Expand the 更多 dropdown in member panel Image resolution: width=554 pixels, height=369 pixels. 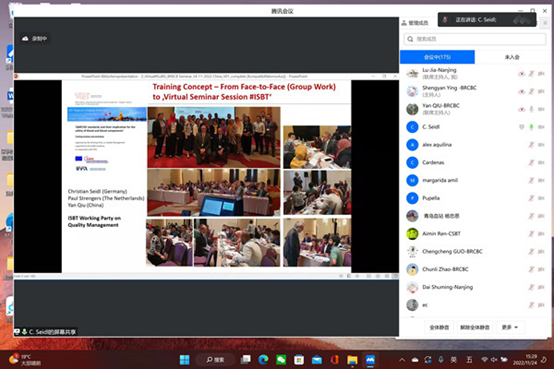(x=510, y=327)
